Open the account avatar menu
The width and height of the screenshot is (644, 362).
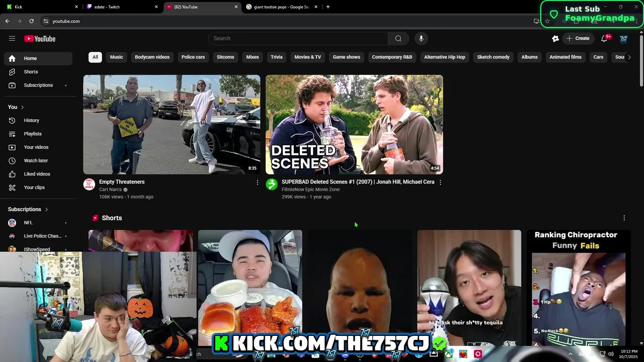click(623, 39)
